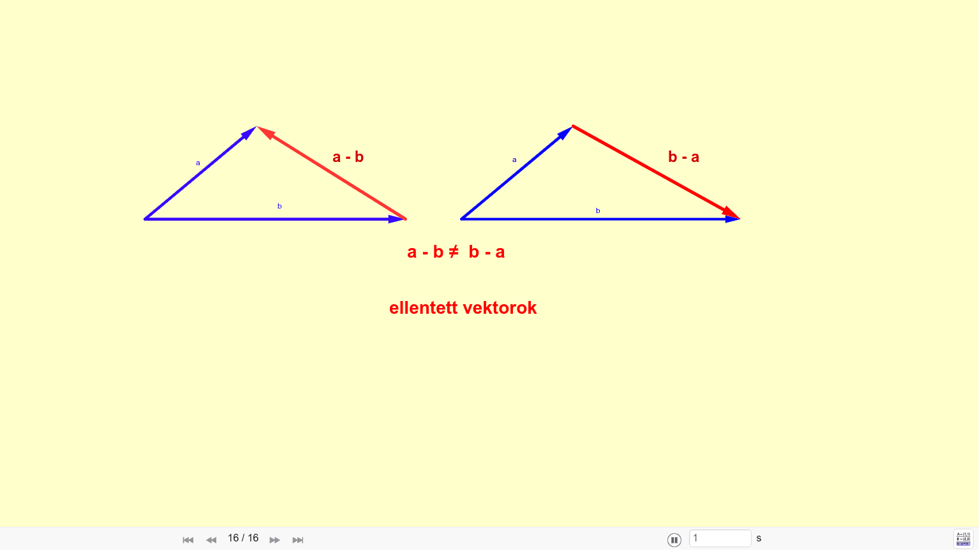Pause the construction animation
980x551 pixels.
(674, 540)
